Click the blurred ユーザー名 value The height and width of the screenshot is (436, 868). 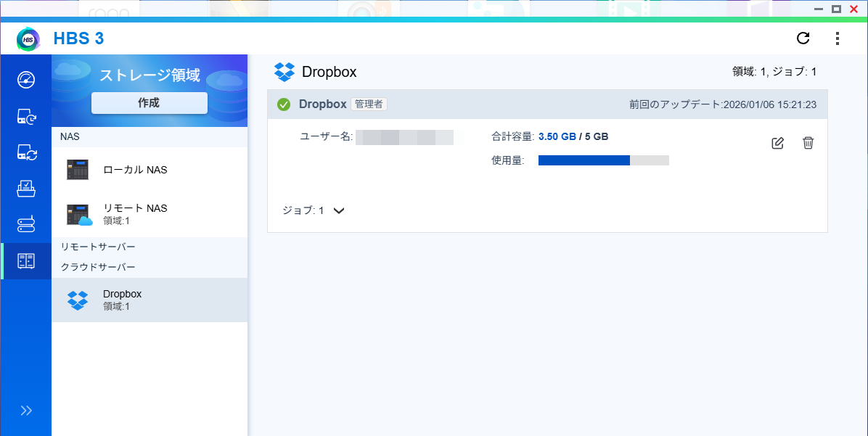(405, 137)
